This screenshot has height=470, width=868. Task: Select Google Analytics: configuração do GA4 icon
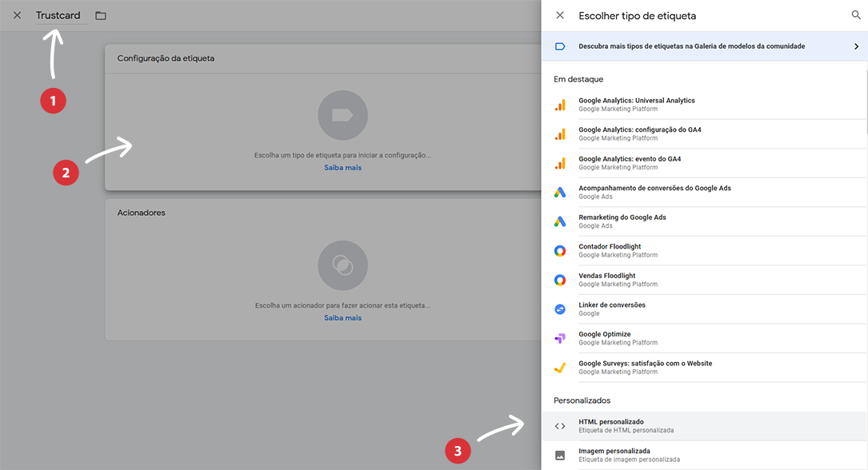(x=560, y=134)
